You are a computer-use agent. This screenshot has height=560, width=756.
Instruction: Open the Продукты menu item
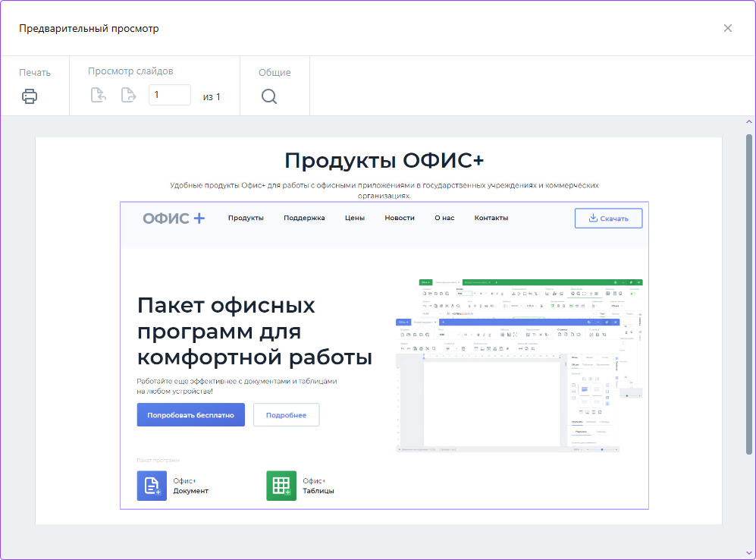[x=246, y=219]
